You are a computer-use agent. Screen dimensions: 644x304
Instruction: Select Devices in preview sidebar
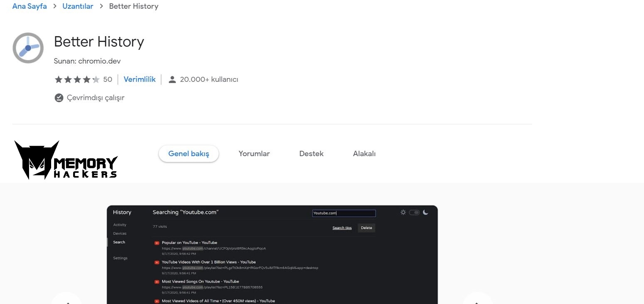(120, 233)
